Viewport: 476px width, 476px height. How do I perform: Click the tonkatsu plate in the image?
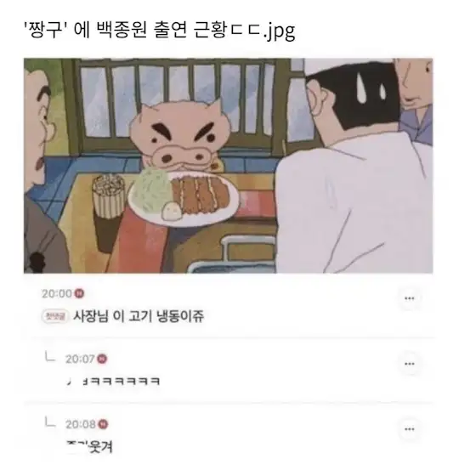pos(184,199)
